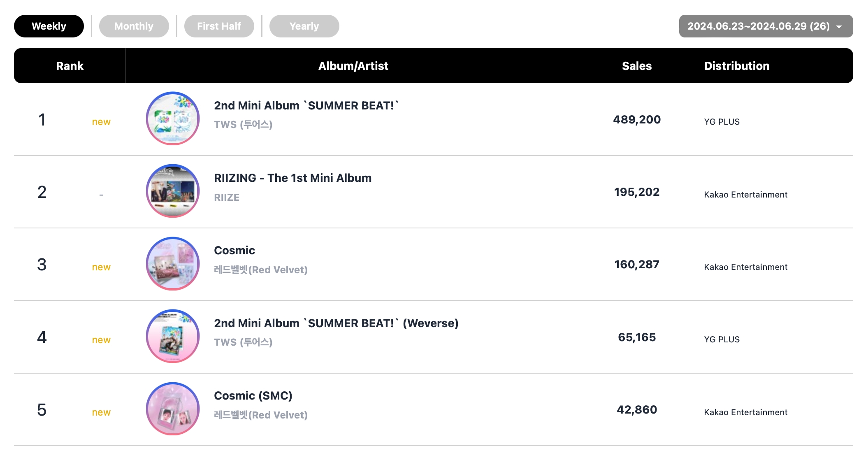Open the First Half chart view

click(220, 25)
